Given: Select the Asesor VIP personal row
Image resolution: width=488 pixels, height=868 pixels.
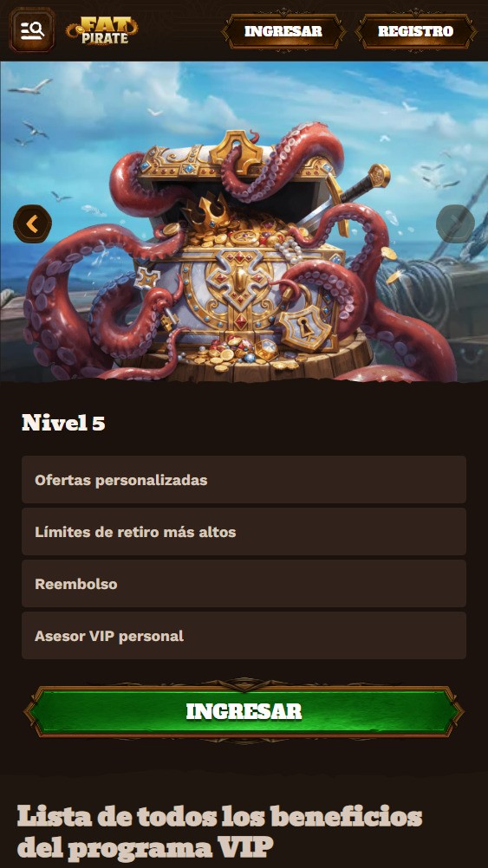Looking at the screenshot, I should tap(244, 636).
